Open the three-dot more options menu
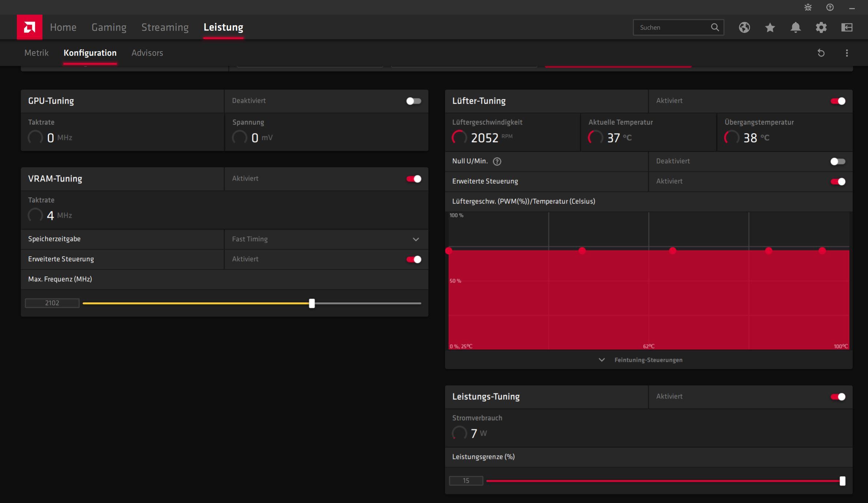This screenshot has width=868, height=503. pos(847,53)
